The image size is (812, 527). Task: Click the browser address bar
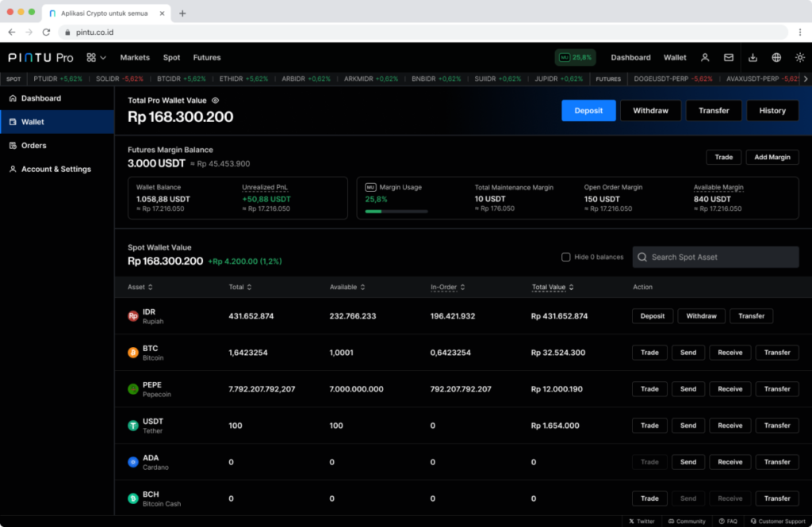[x=423, y=32]
